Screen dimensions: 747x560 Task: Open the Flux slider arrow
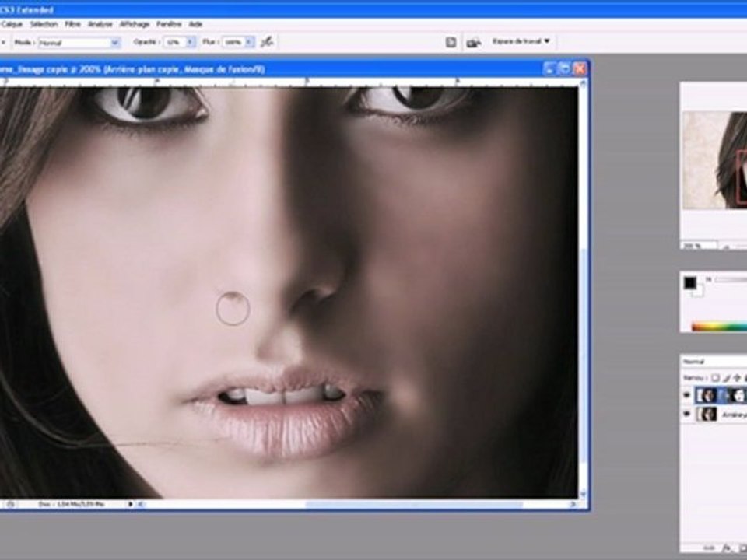[x=249, y=42]
